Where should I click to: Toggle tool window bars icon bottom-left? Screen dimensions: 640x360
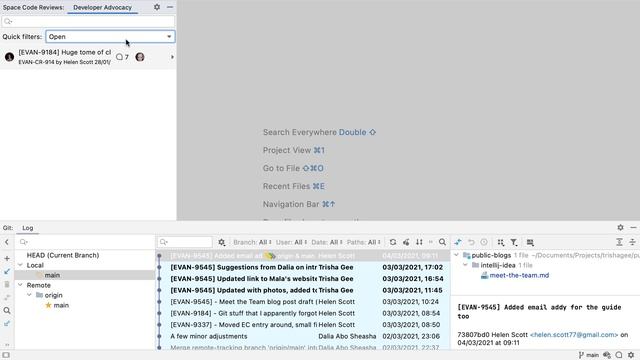pyautogui.click(x=6, y=355)
